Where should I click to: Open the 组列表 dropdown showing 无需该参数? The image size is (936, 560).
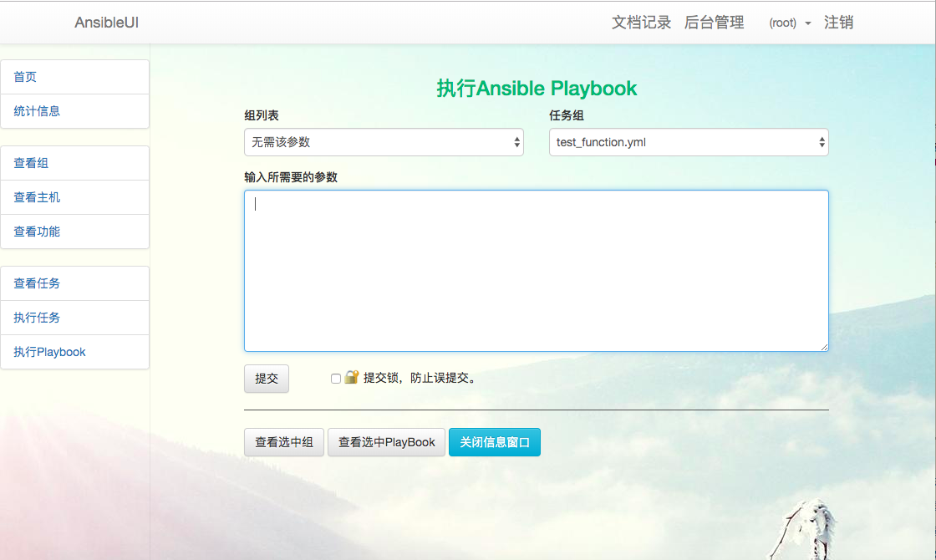tap(384, 142)
